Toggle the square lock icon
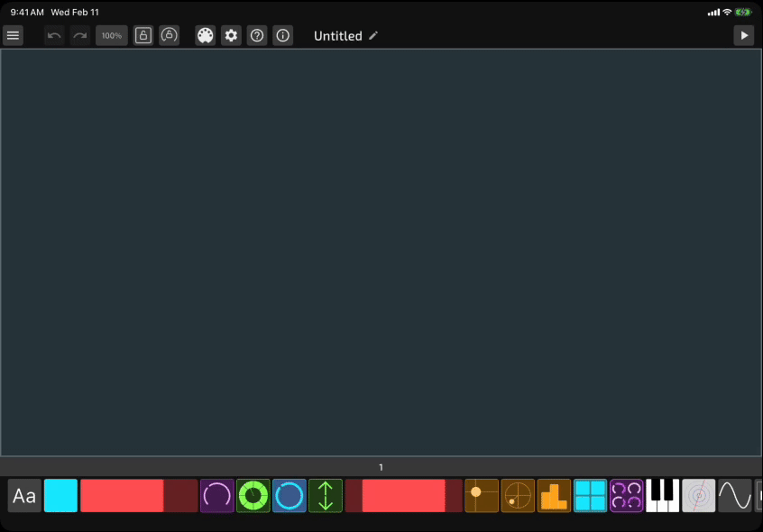This screenshot has height=532, width=763. click(143, 35)
